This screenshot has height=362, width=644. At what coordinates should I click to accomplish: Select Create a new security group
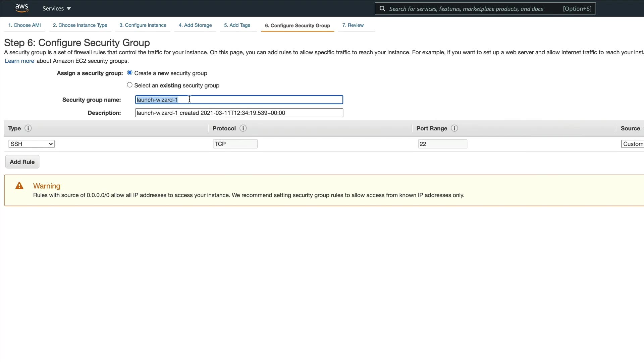coord(130,73)
